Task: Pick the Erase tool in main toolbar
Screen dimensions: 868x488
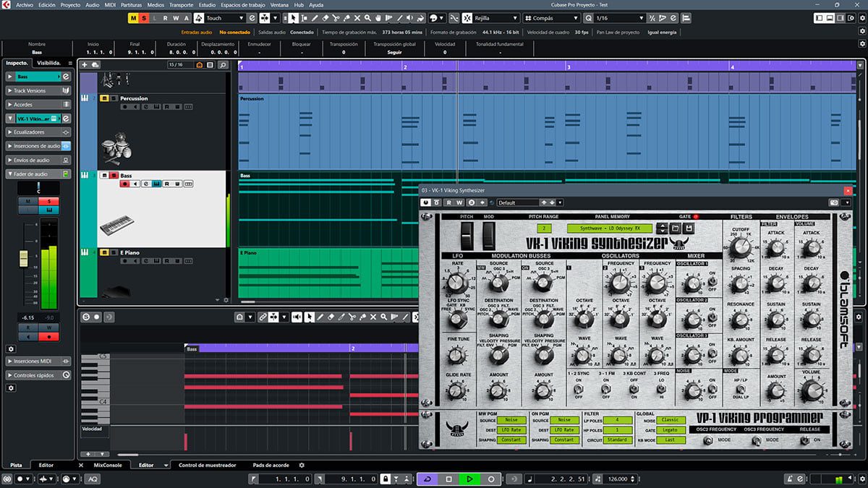Action: (326, 17)
